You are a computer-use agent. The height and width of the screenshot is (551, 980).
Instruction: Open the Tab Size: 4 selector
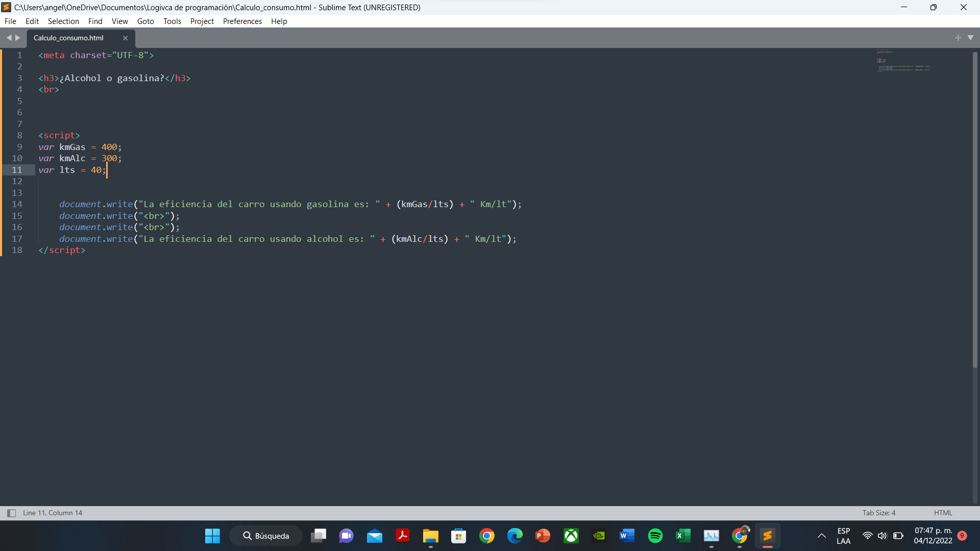pos(879,513)
